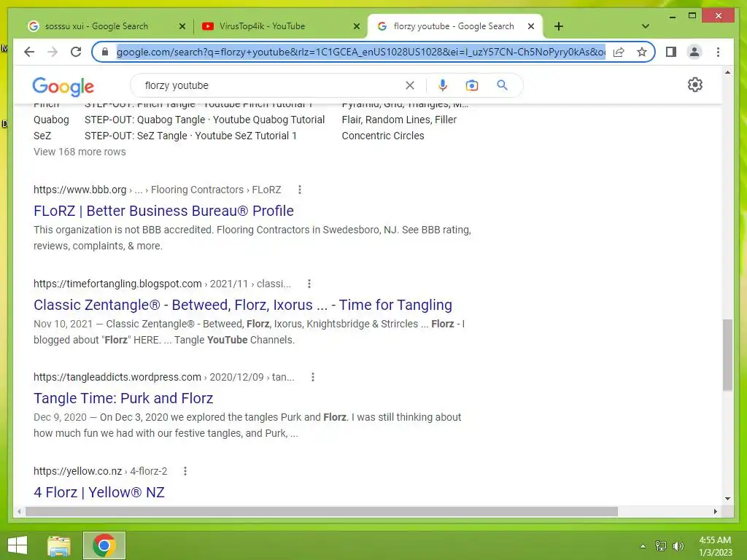Viewport: 747px width, 560px height.
Task: Click timefortangling.blogspot.com breadcrumb URL
Action: (x=117, y=284)
